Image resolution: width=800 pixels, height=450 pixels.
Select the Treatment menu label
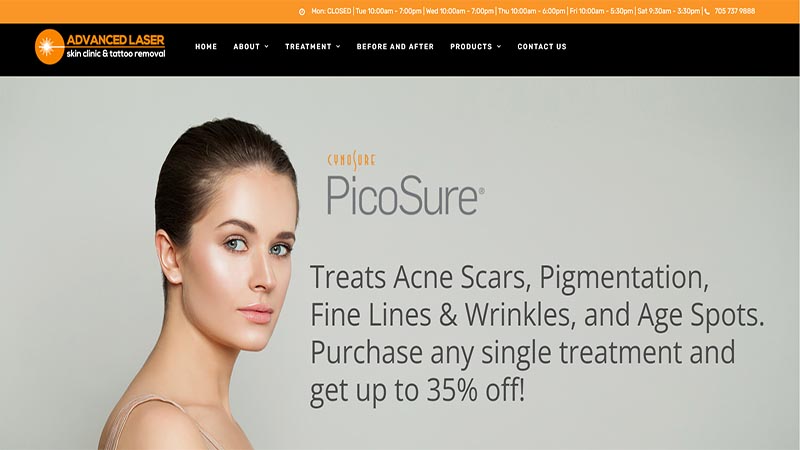pos(308,46)
